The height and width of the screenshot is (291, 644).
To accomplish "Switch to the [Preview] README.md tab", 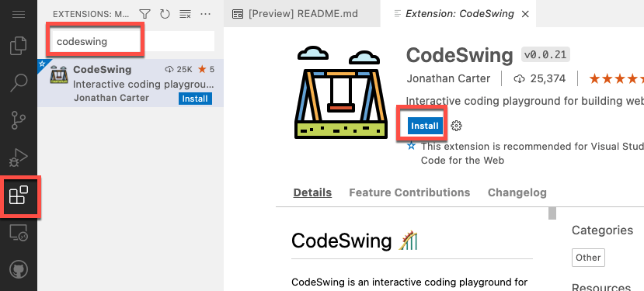I will coord(302,14).
